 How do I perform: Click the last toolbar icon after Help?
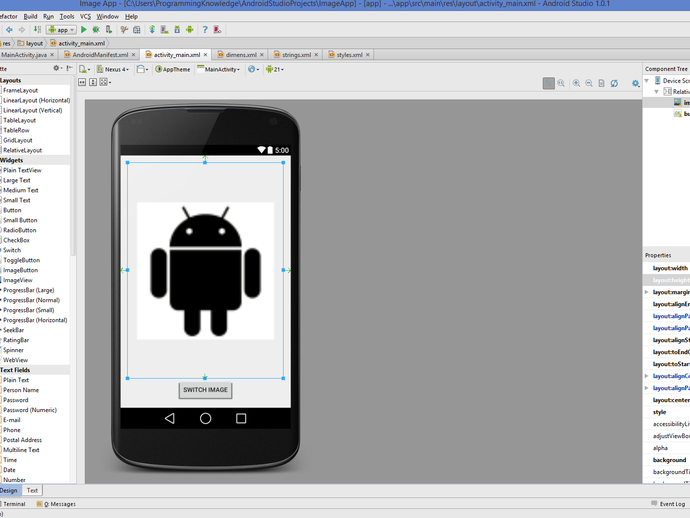[x=217, y=29]
